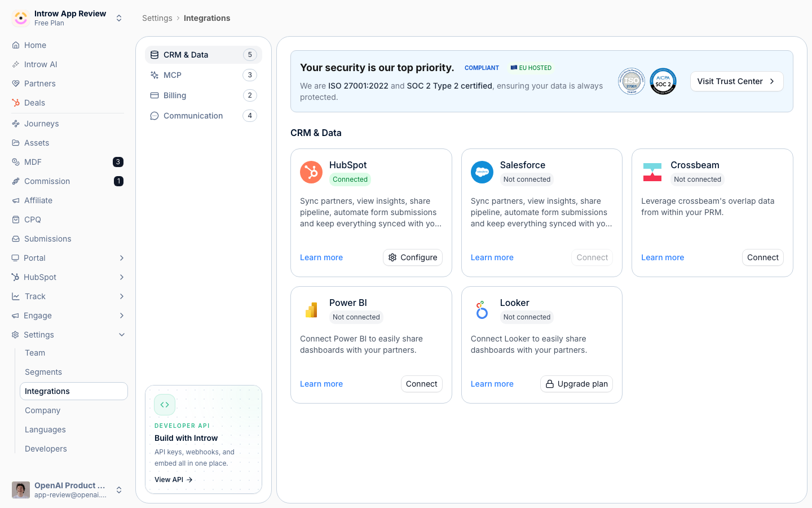Click the AICPA SOC 2 badge

click(663, 81)
